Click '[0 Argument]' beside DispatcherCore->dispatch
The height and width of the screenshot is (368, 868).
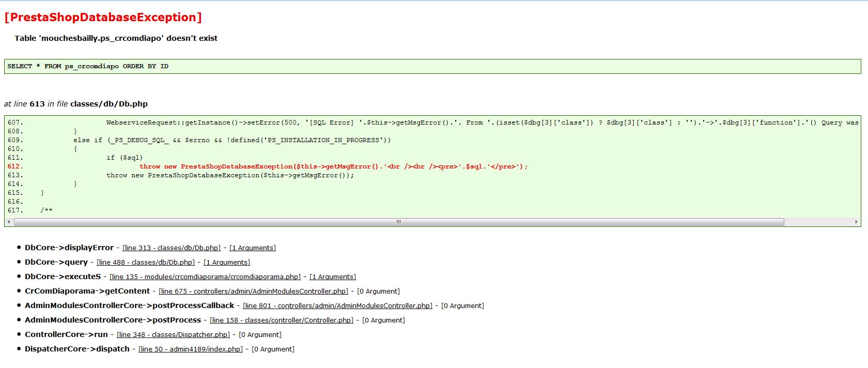273,349
